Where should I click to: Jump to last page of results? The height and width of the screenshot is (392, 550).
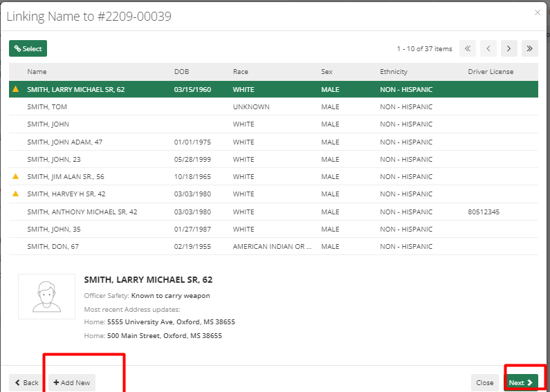[530, 48]
